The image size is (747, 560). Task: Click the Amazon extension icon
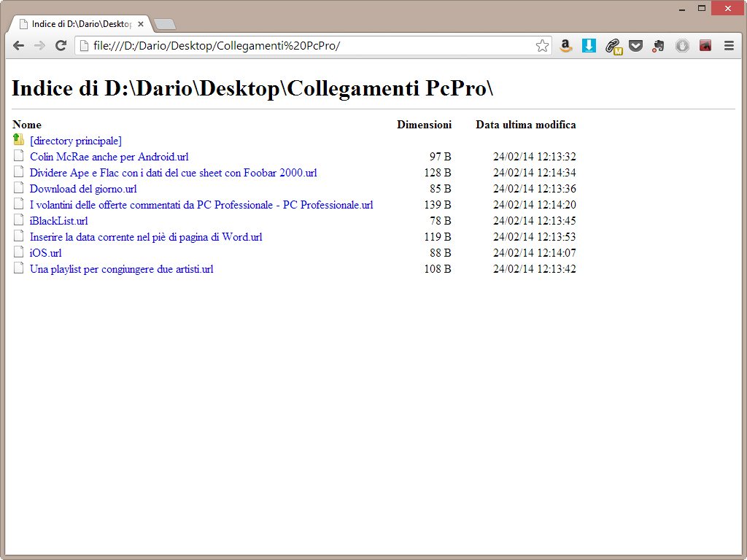click(565, 46)
